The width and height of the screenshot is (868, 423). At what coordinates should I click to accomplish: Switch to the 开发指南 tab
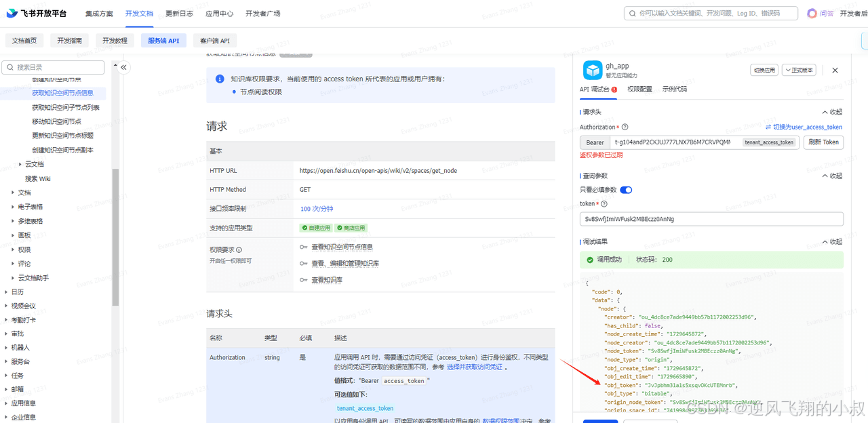click(69, 41)
